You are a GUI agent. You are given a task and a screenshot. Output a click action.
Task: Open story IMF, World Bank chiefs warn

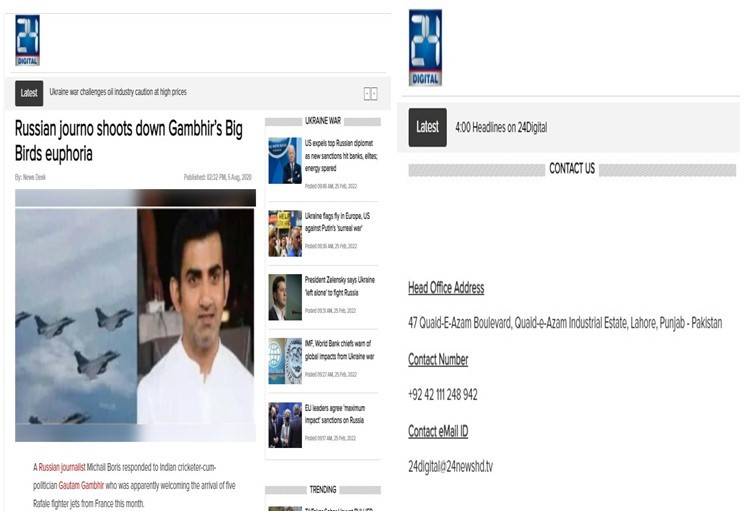pyautogui.click(x=339, y=350)
